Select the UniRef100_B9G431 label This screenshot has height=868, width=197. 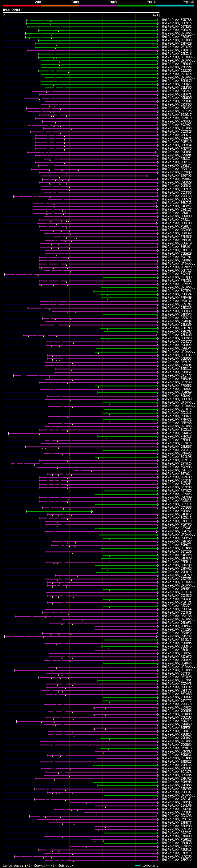(x=176, y=599)
